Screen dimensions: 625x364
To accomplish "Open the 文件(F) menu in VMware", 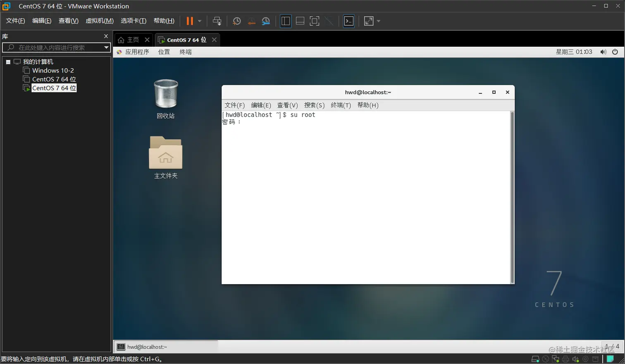I will click(x=15, y=21).
